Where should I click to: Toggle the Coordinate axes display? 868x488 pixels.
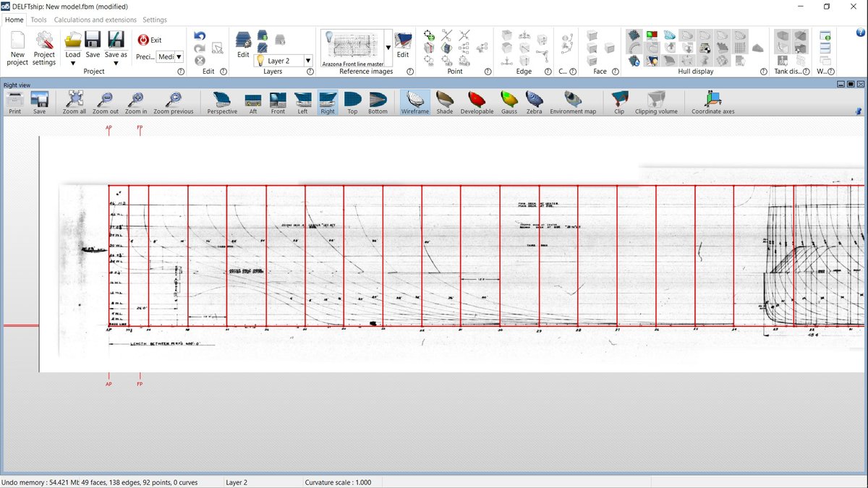[712, 102]
